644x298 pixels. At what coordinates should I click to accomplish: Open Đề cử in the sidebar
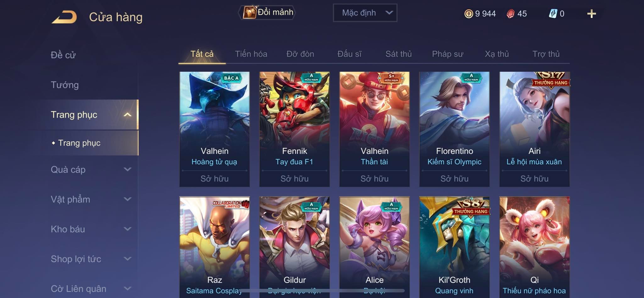63,55
